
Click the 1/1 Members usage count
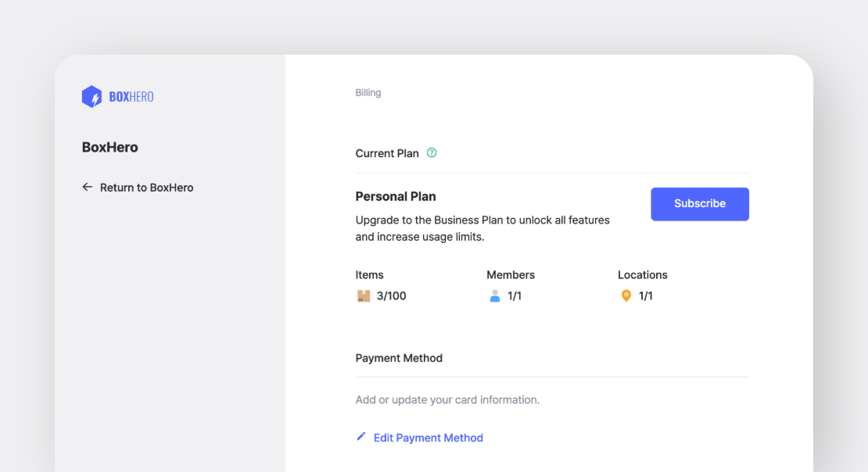click(x=513, y=295)
